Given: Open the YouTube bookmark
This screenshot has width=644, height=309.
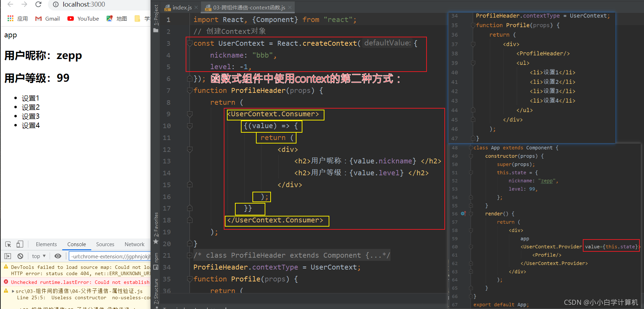Looking at the screenshot, I should 83,19.
